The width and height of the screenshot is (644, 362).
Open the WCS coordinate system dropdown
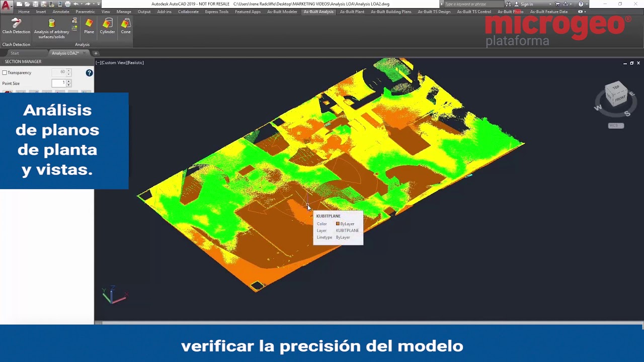pyautogui.click(x=616, y=126)
